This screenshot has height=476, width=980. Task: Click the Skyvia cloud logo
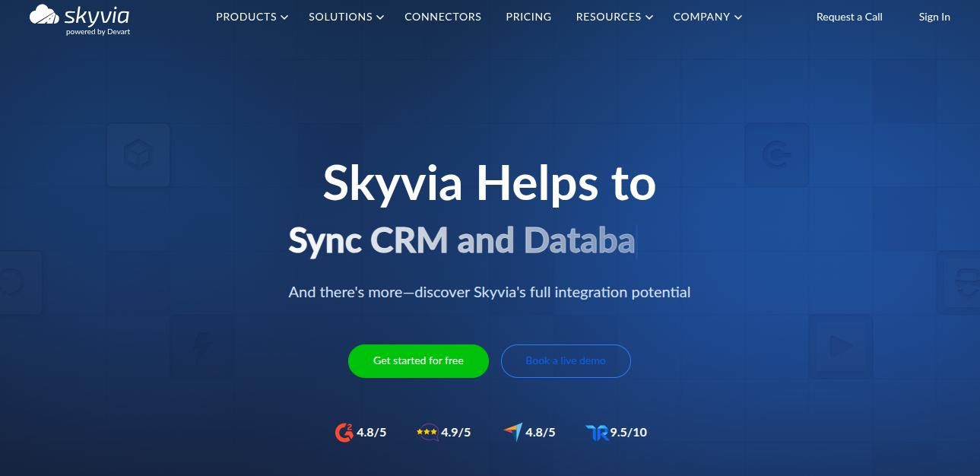click(x=80, y=20)
